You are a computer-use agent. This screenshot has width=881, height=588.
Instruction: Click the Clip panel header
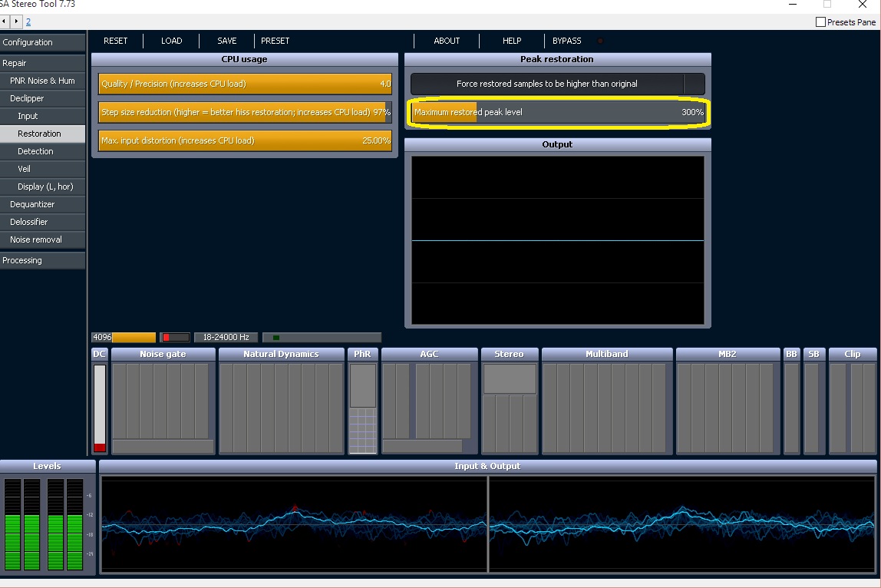click(x=853, y=354)
